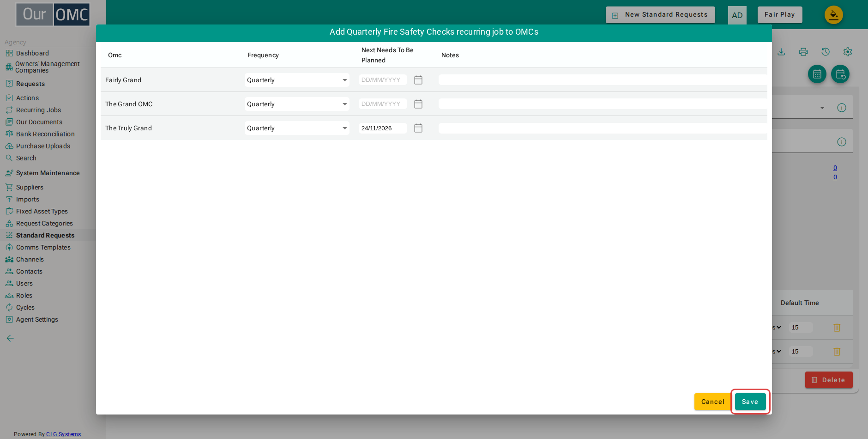Open the settings gear icon in toolbar
Viewport: 868px width, 439px height.
[848, 52]
